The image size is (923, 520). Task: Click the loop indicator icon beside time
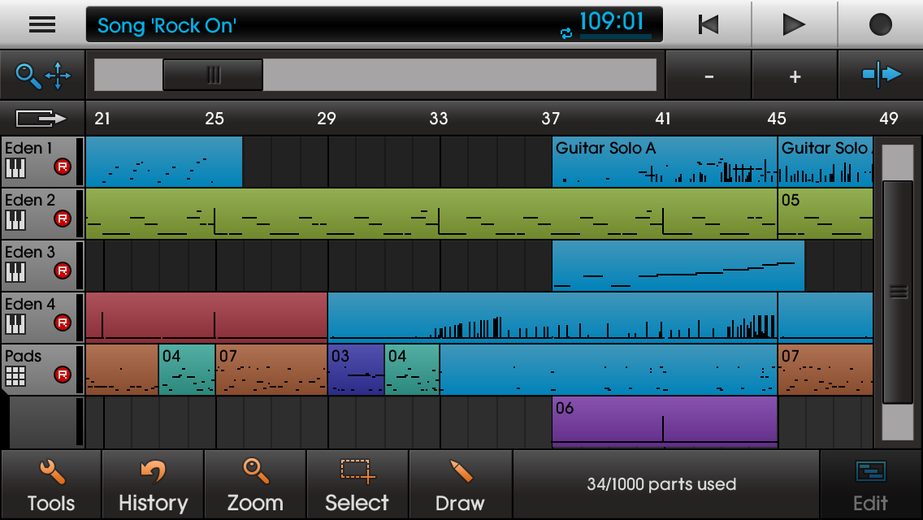[x=566, y=33]
